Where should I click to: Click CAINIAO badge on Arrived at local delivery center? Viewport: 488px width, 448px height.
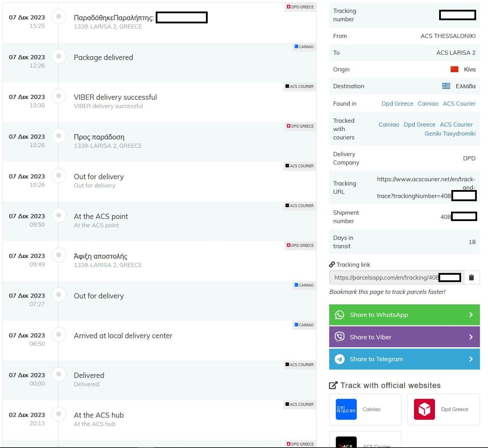point(304,325)
